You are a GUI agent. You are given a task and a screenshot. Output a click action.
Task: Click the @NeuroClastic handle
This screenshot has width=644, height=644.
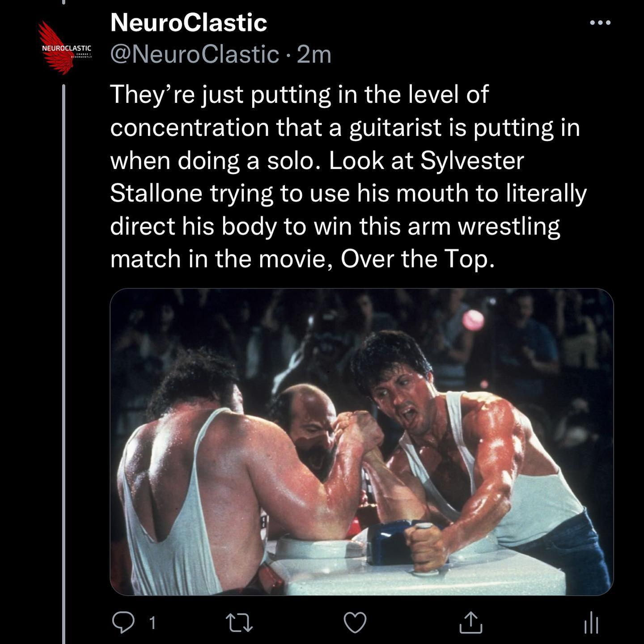click(x=195, y=55)
